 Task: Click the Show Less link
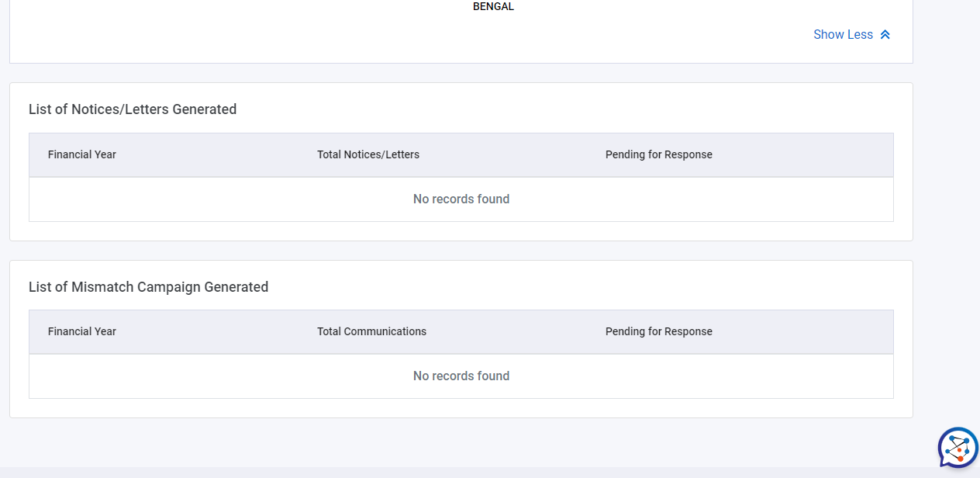coord(843,35)
